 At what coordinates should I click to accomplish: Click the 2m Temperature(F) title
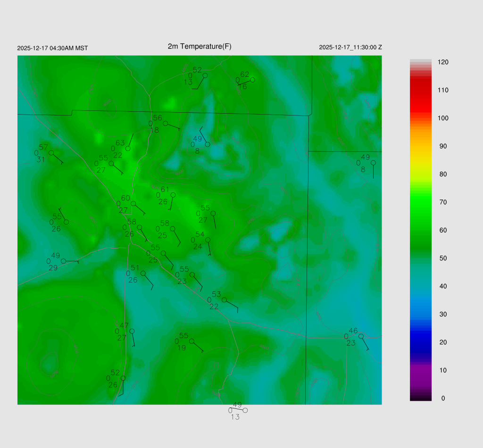coord(200,46)
